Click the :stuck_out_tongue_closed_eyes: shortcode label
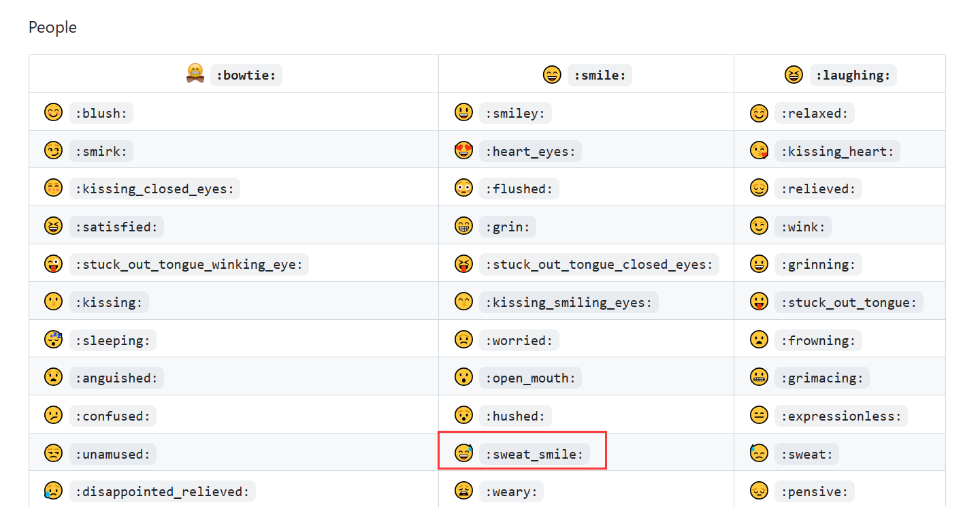Viewport: 980px width, 507px height. tap(600, 264)
